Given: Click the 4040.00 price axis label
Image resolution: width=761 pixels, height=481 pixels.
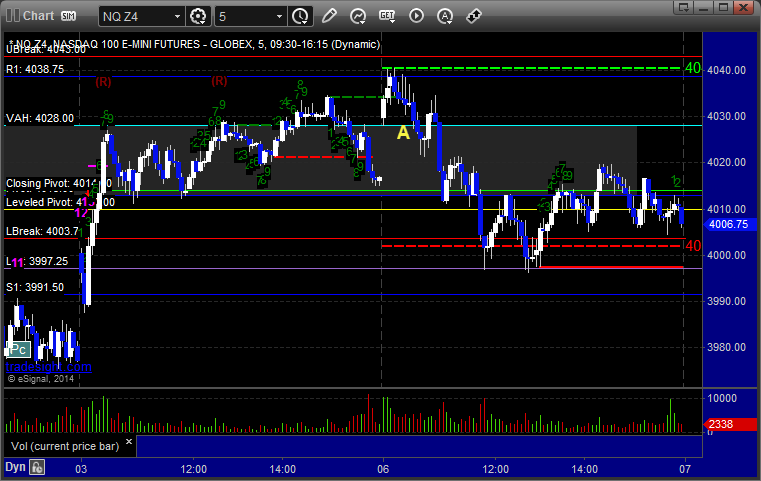Looking at the screenshot, I should 727,70.
